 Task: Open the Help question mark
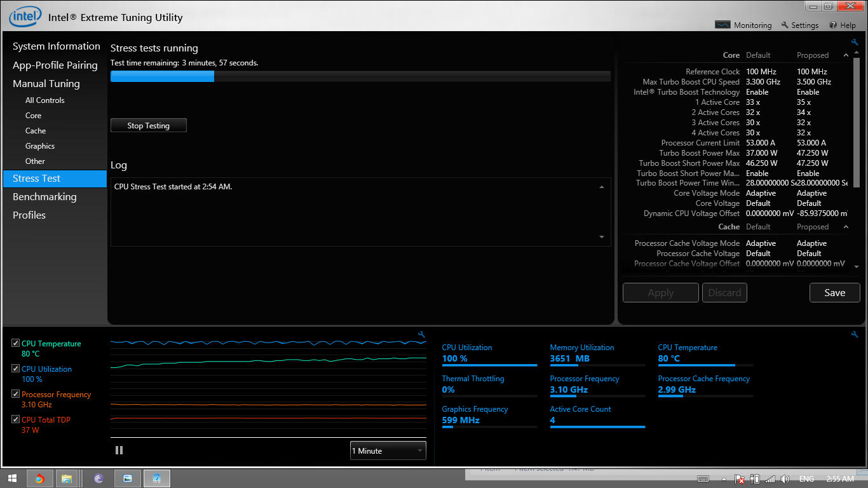tap(833, 25)
